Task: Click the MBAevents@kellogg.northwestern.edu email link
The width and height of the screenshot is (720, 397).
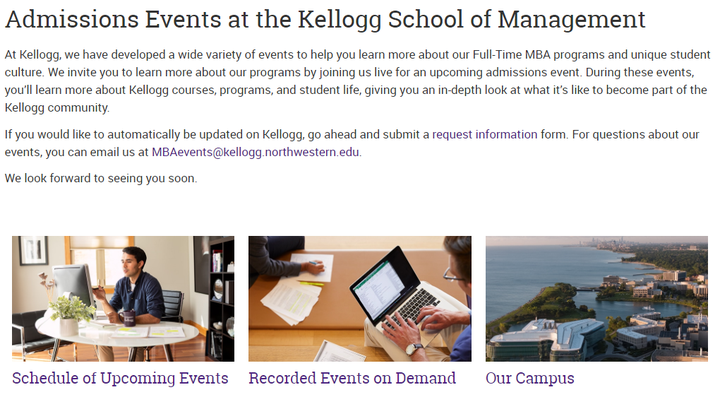Action: coord(255,152)
